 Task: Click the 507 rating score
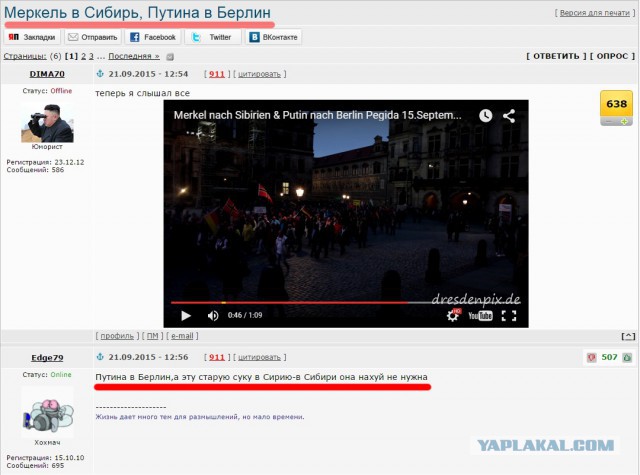pos(609,357)
